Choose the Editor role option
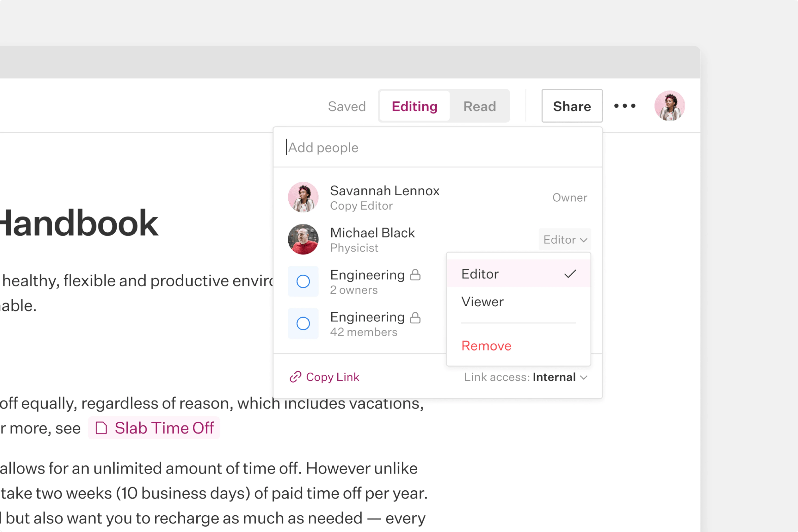 click(x=518, y=274)
